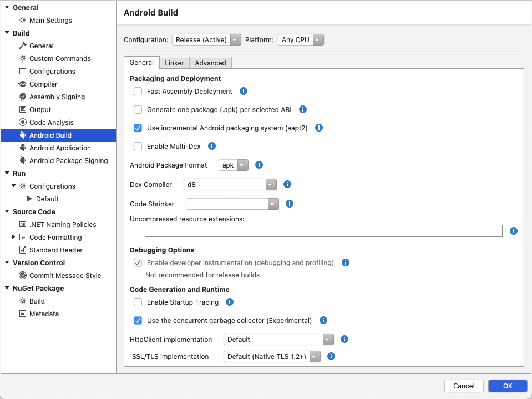
Task: Toggle Enable developer instrumentation checkbox
Action: pos(138,263)
